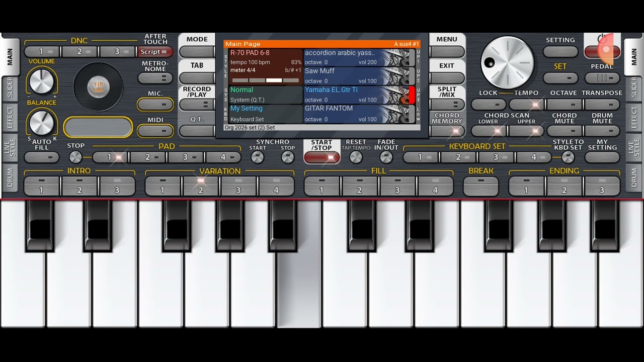Click the Synchro Stop knob
644x362 pixels.
[x=288, y=157]
